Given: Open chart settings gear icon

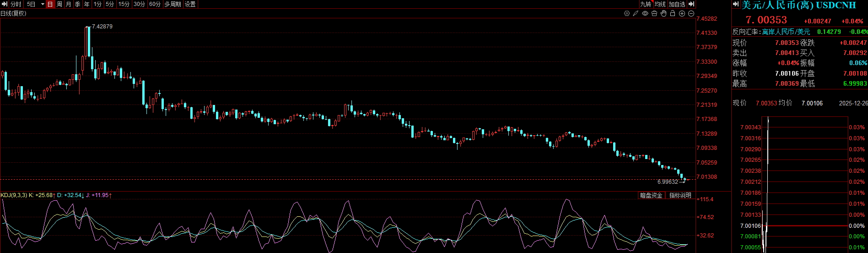Looking at the screenshot, I should tap(627, 14).
